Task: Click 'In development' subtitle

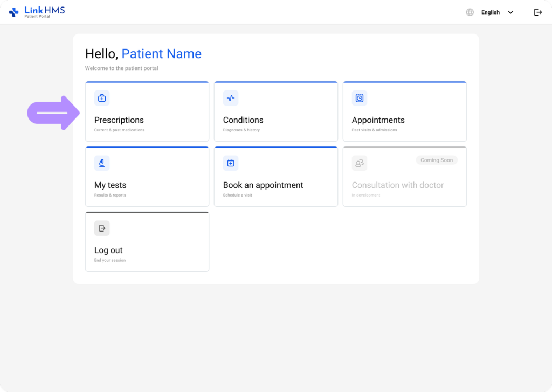Action: click(366, 195)
